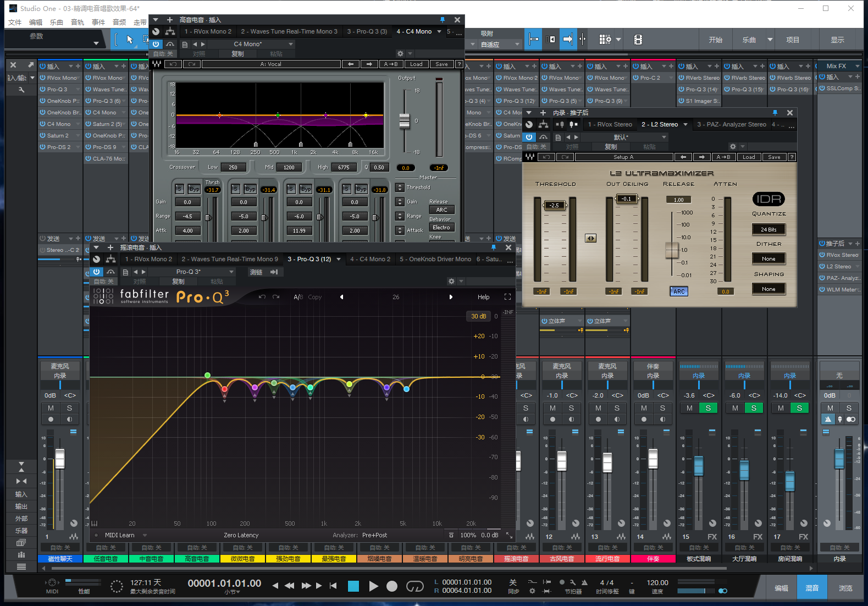Click the Stop button in transport
Image resolution: width=868 pixels, height=606 pixels.
(353, 586)
